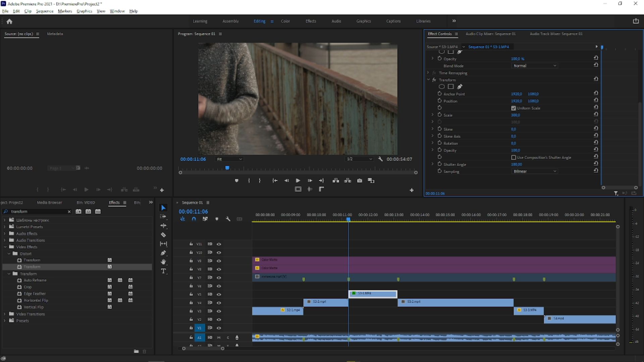Viewport: 644px width, 362px height.
Task: Click the effects search field
Action: click(x=38, y=212)
